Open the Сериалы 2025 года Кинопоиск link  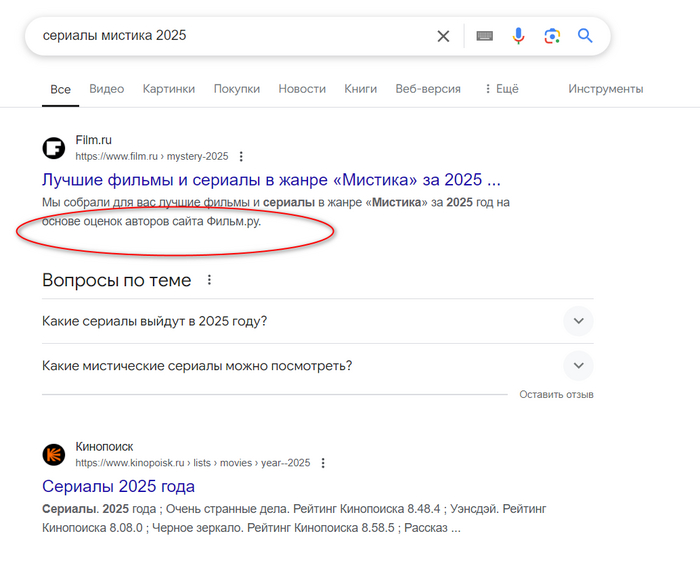tap(118, 487)
